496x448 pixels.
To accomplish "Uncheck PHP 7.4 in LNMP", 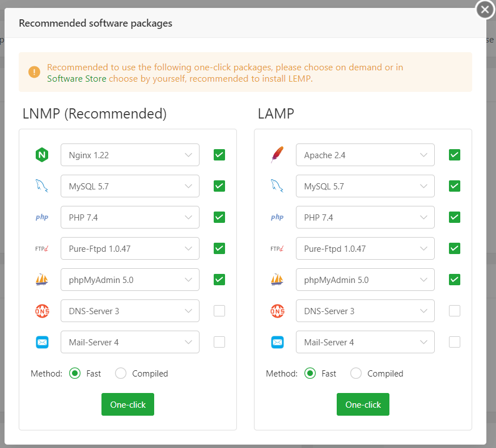I will (x=219, y=217).
